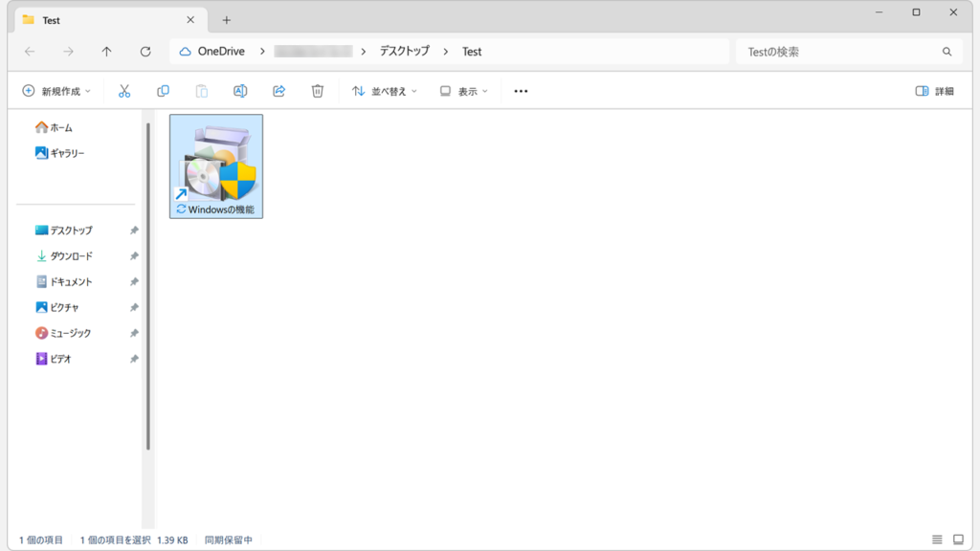Click OneDrive in the breadcrumb path
This screenshot has height=551, width=980.
pos(220,52)
